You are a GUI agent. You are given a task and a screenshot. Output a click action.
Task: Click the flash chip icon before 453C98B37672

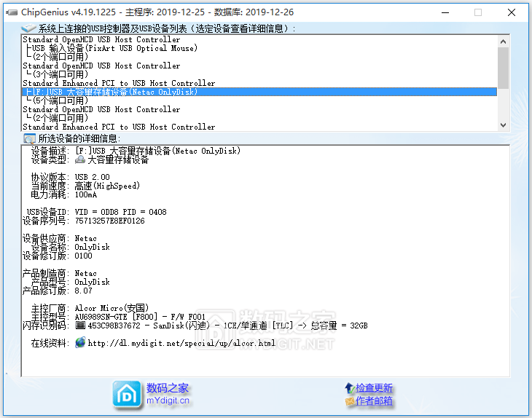(x=80, y=326)
